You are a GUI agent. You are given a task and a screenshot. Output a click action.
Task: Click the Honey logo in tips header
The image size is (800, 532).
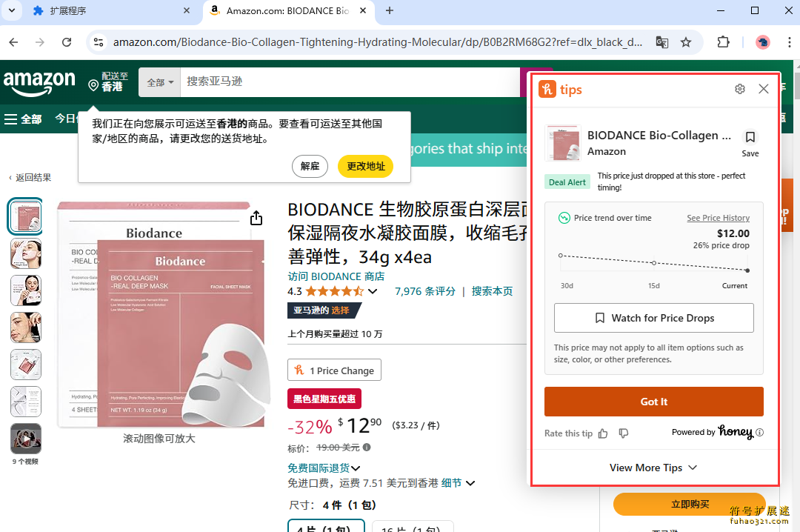[x=547, y=90]
